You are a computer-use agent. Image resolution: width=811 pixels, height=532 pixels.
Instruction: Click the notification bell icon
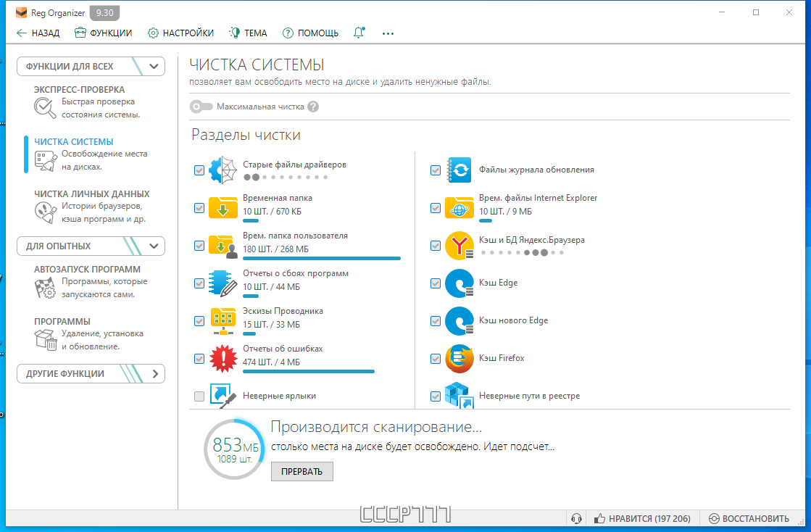click(359, 33)
